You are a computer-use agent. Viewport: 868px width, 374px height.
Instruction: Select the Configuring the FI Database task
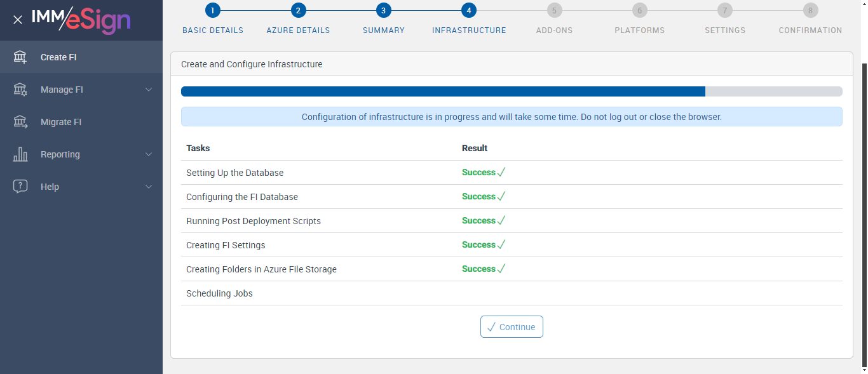(242, 197)
